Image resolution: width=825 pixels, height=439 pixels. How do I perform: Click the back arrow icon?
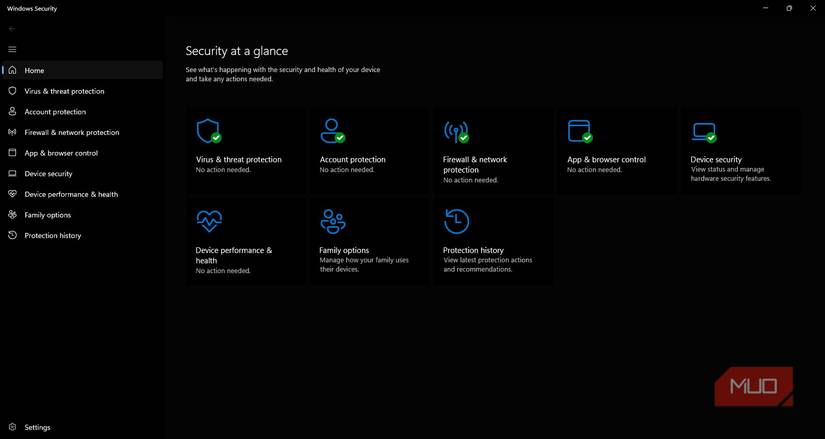pos(12,29)
